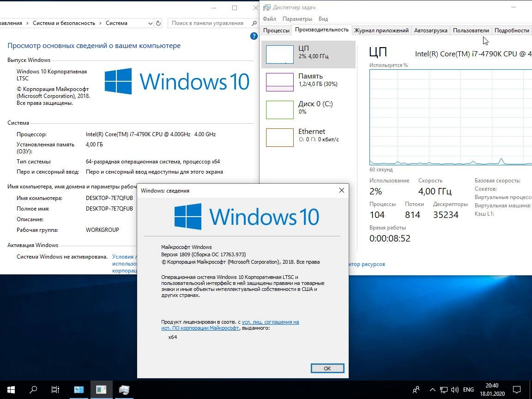
Task: Open volume speaker icon in tray
Action: [x=454, y=390]
